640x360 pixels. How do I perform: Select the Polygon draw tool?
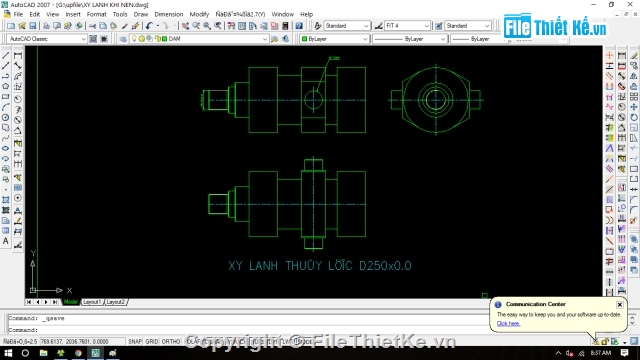[6, 86]
